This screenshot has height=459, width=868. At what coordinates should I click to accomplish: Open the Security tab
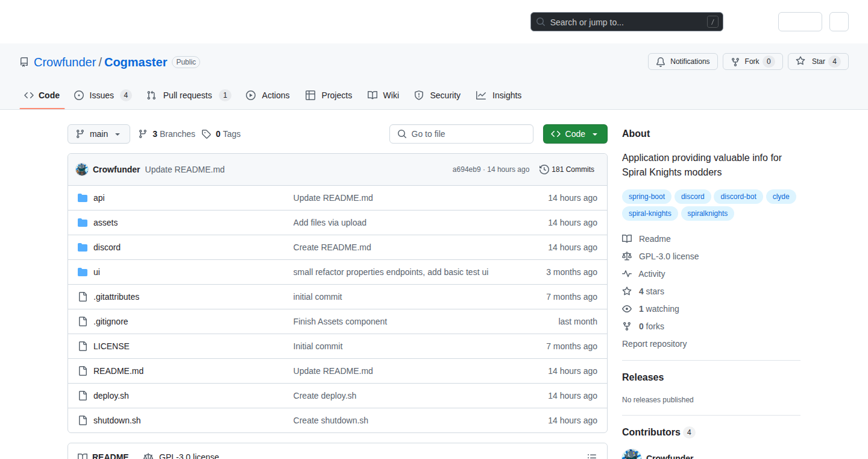click(438, 95)
